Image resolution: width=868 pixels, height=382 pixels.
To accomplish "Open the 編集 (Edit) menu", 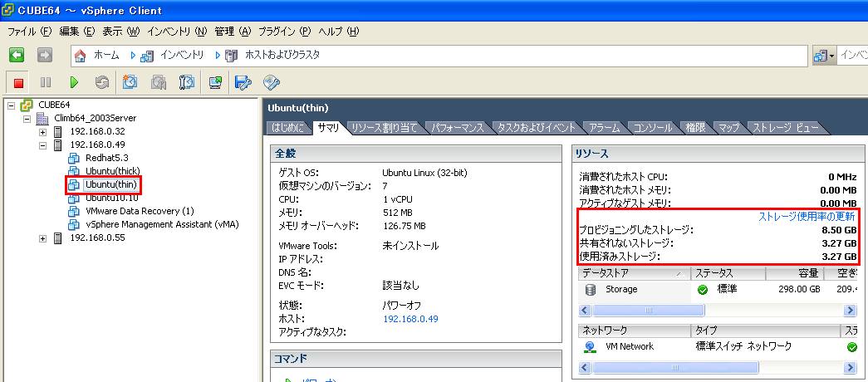I will pyautogui.click(x=77, y=32).
